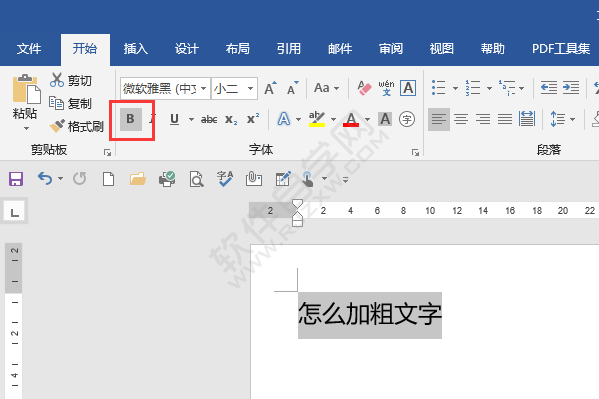Open the 文件 tab
Screen dimensions: 599x399
29,49
